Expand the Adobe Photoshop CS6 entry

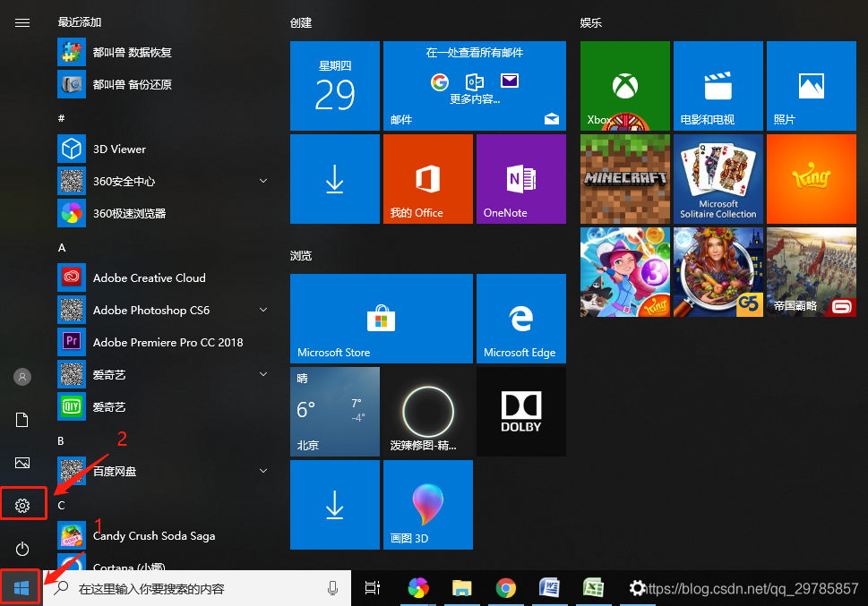click(262, 310)
